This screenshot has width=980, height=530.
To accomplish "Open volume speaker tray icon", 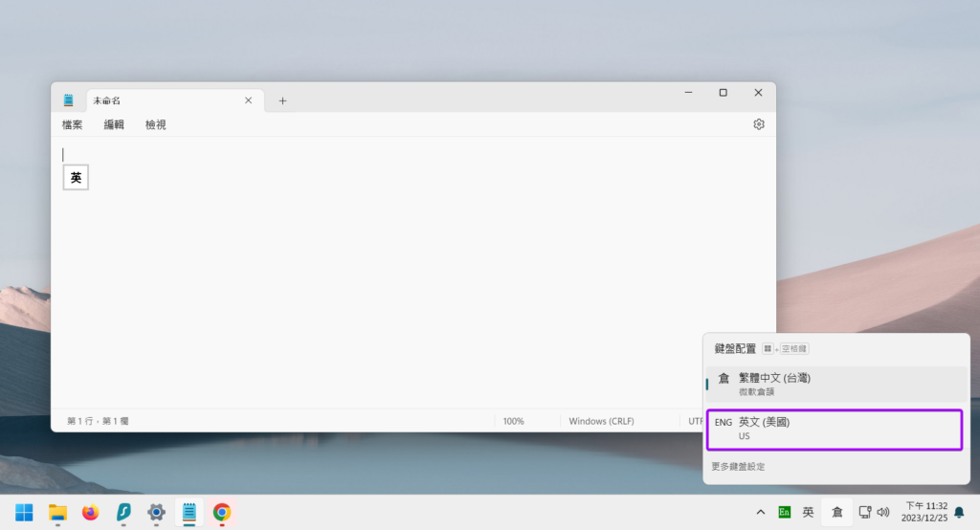I will click(x=883, y=513).
